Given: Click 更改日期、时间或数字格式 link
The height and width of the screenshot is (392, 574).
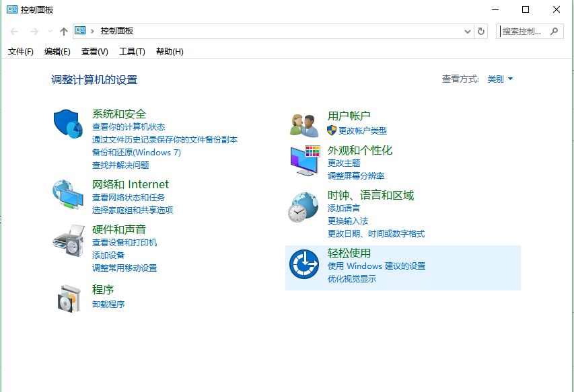Looking at the screenshot, I should (x=376, y=234).
